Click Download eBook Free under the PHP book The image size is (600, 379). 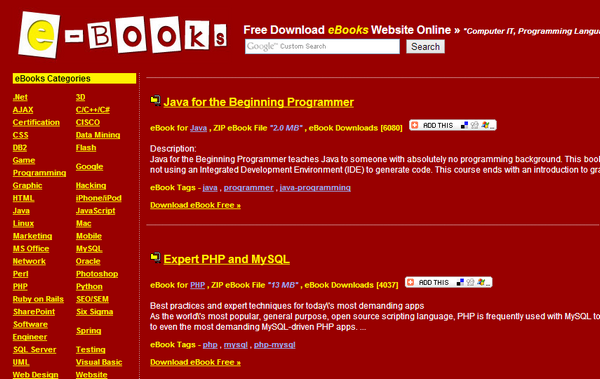[195, 362]
